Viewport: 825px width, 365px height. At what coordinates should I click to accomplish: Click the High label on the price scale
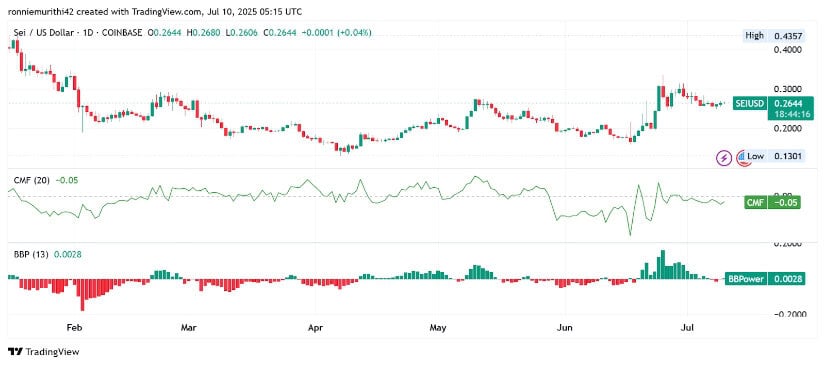[x=754, y=36]
